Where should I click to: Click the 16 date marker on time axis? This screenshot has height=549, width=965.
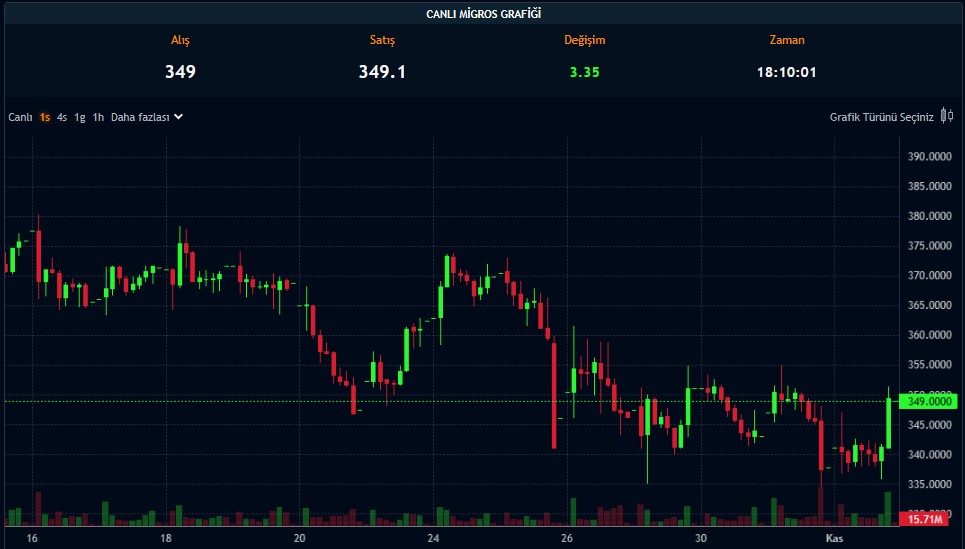32,538
